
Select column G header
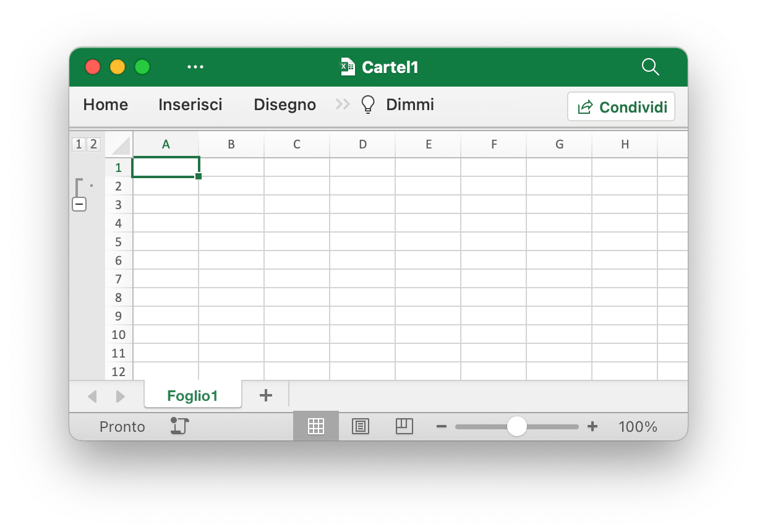[559, 144]
